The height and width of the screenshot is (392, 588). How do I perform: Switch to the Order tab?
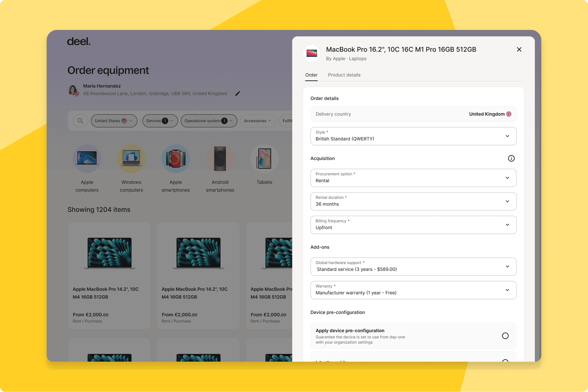[x=311, y=75]
